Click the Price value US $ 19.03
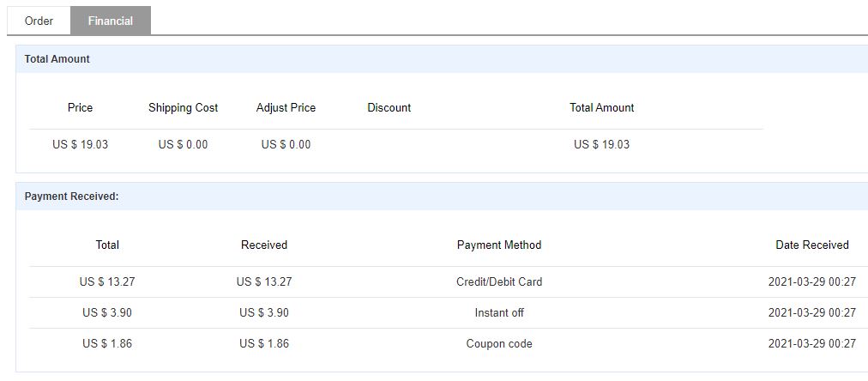 point(80,144)
